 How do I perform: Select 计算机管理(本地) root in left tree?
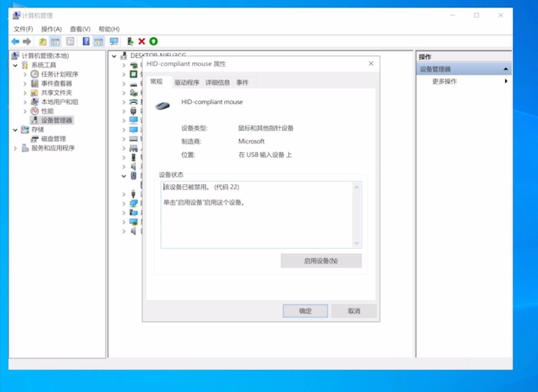coord(45,56)
